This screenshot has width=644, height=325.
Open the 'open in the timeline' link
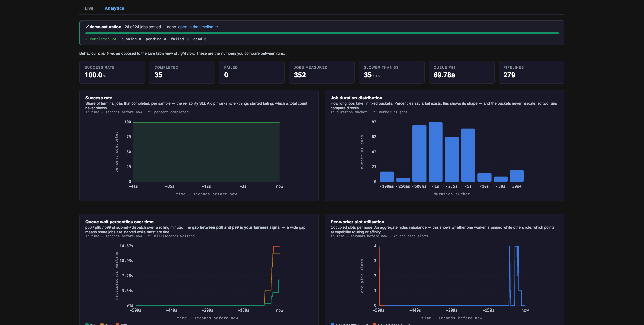coord(198,27)
